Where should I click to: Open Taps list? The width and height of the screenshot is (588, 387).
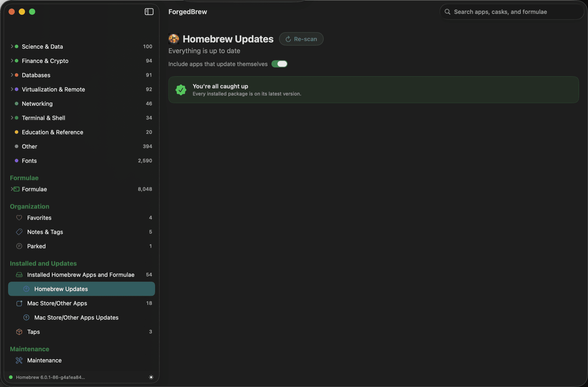[82, 332]
